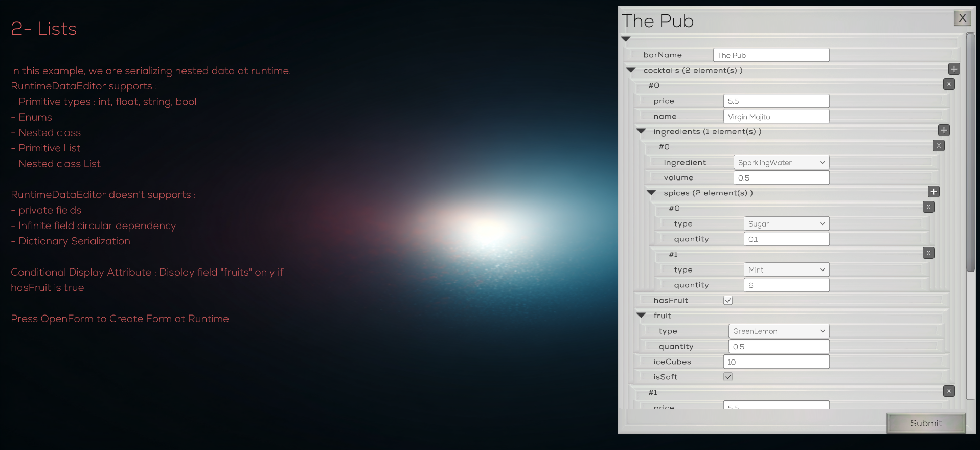980x450 pixels.
Task: Delete ingredient #0 with its X icon
Action: tap(939, 146)
